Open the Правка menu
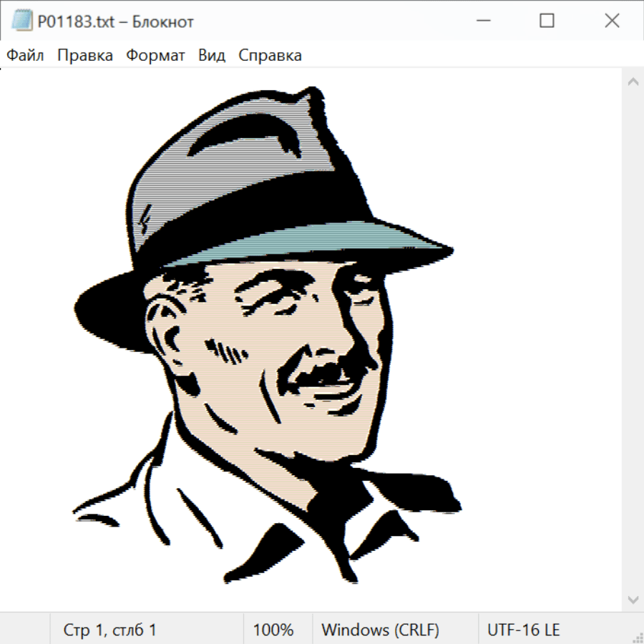Image resolution: width=644 pixels, height=644 pixels. click(84, 56)
